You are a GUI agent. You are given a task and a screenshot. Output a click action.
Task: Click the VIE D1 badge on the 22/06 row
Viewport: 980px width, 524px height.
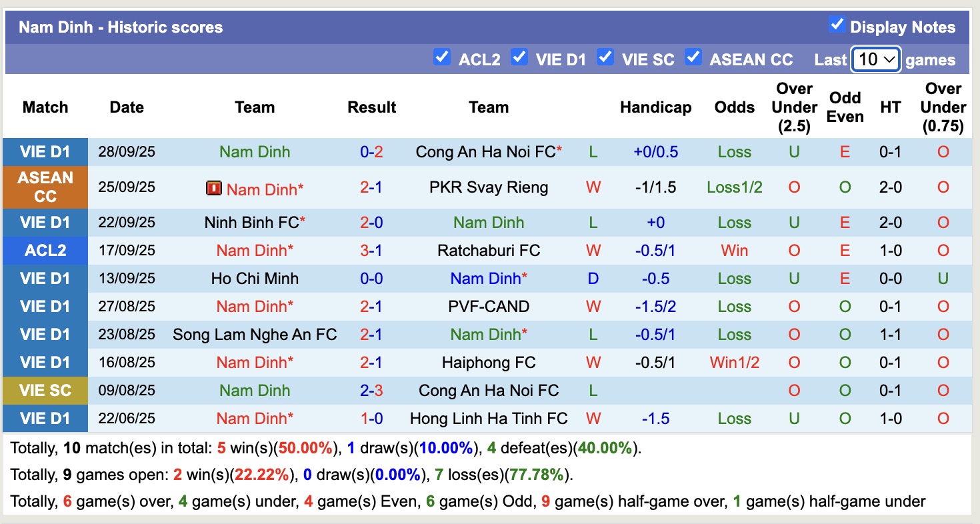click(45, 419)
